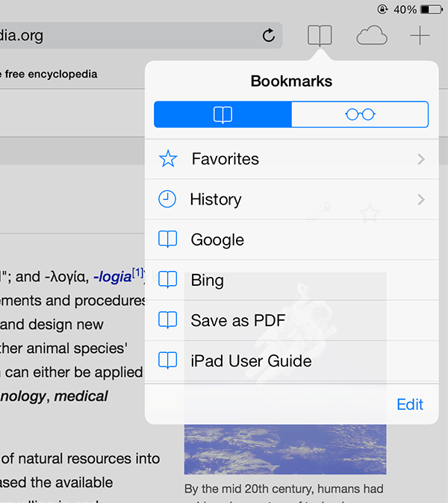Open the iPad User Guide bookmark
This screenshot has height=503, width=448.
coord(291,361)
